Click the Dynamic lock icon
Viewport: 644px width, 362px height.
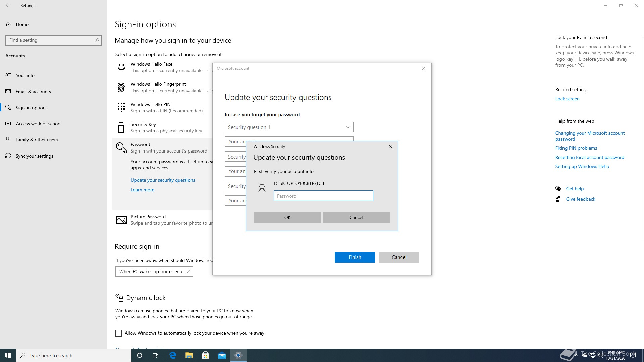tap(119, 298)
